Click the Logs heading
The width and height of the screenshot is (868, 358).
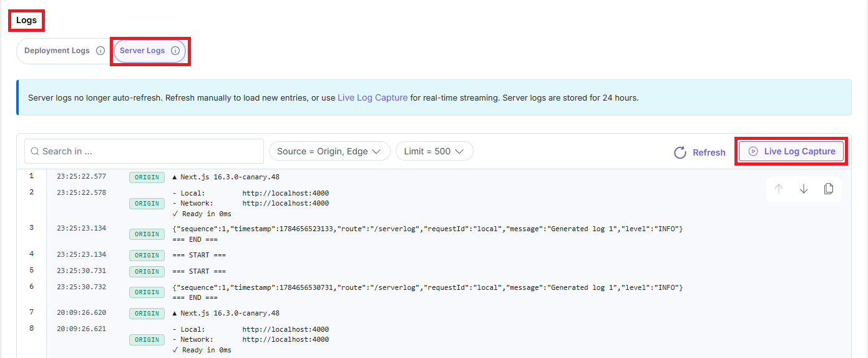coord(27,21)
